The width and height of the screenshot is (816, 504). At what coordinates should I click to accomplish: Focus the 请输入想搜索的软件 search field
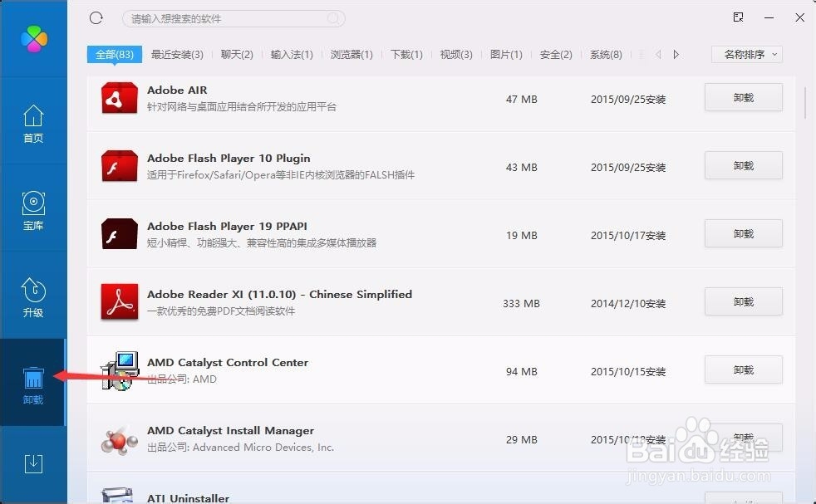click(x=233, y=19)
